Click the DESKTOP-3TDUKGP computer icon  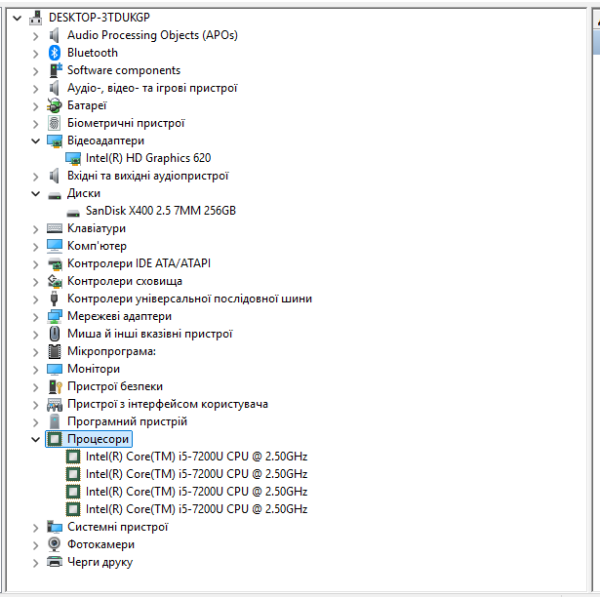(36, 18)
